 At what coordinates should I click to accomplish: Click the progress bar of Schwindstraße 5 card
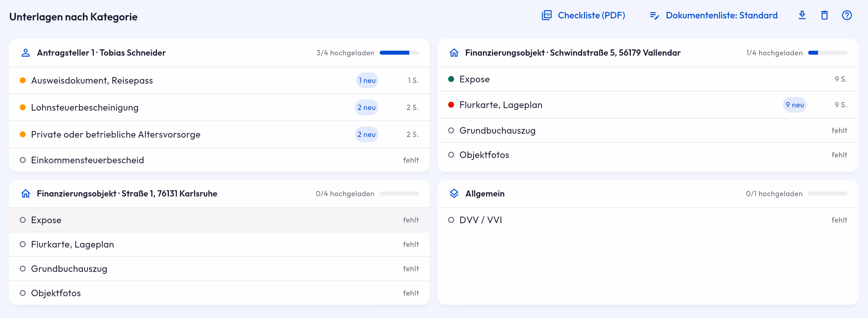[827, 53]
